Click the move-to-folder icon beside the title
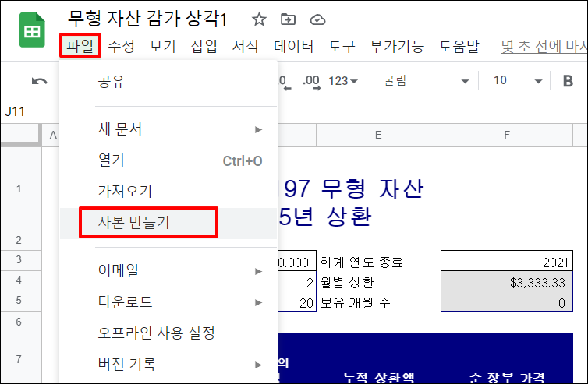This screenshot has width=588, height=384. point(289,19)
